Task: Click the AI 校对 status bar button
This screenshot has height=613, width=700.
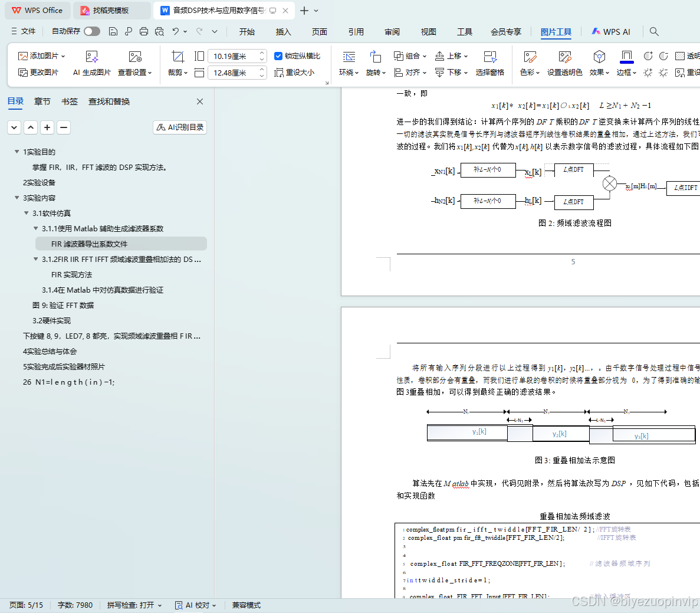Action: pyautogui.click(x=196, y=605)
